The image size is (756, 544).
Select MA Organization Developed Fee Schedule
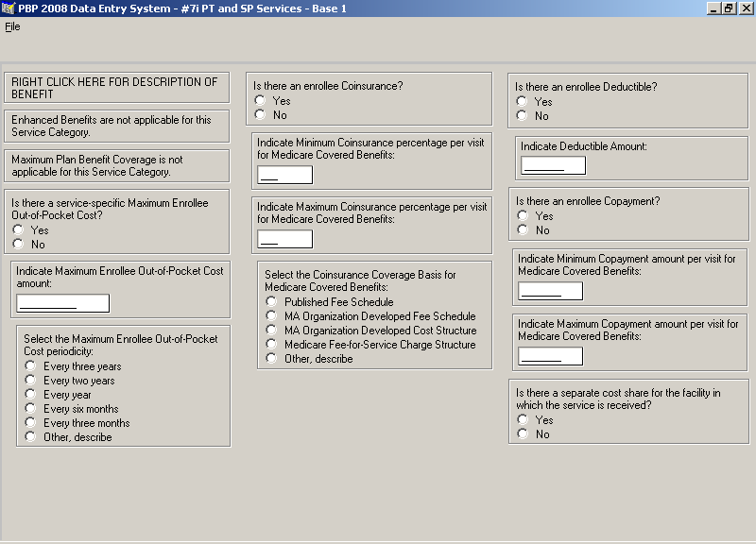271,316
